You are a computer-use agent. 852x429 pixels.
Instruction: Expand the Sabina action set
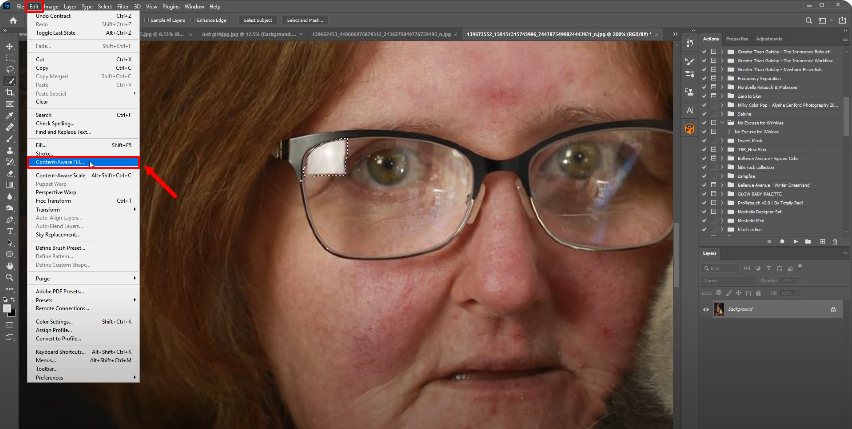click(x=722, y=114)
